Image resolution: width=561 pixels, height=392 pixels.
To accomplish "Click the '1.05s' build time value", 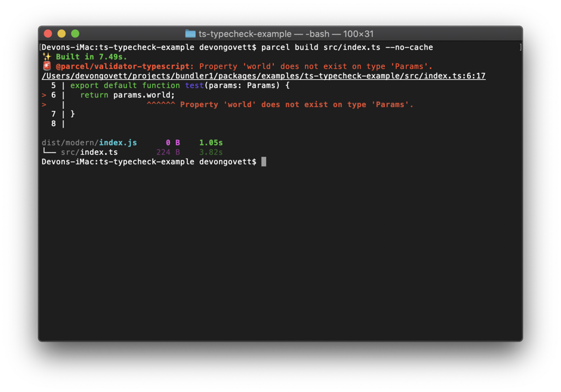I will (x=211, y=142).
